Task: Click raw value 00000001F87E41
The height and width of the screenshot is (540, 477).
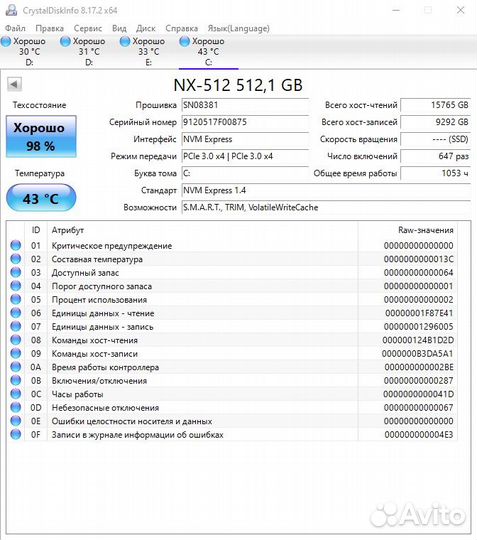Action: click(419, 313)
